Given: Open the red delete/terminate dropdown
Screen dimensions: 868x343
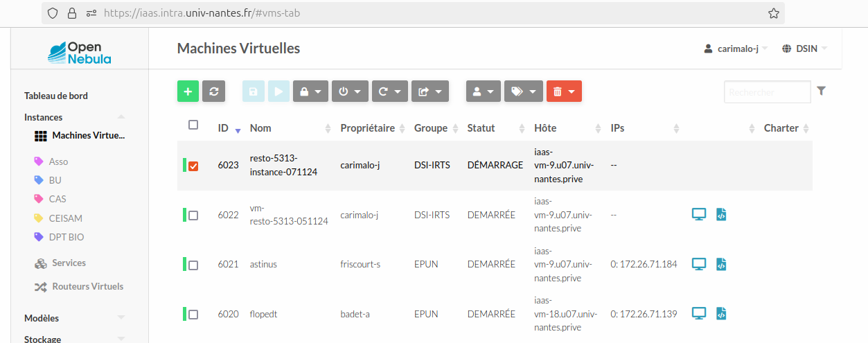Looking at the screenshot, I should click(564, 91).
